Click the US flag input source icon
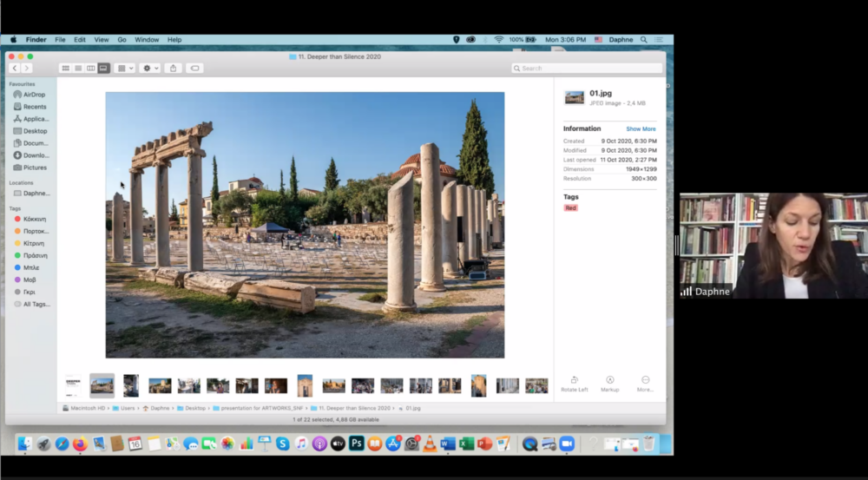This screenshot has width=868, height=480. click(x=598, y=40)
